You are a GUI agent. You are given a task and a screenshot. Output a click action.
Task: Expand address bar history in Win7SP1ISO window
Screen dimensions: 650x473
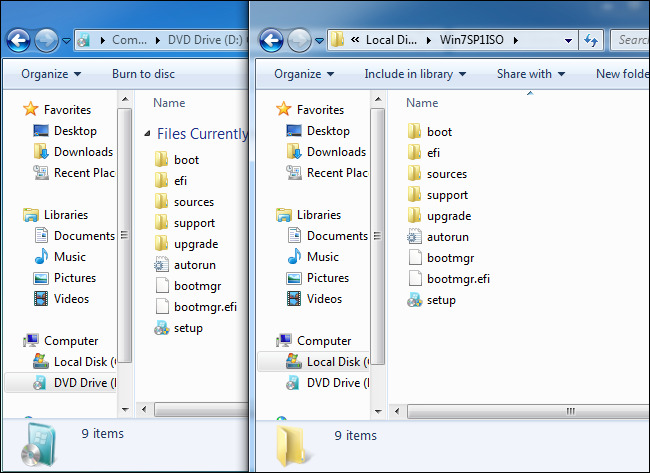pyautogui.click(x=569, y=40)
